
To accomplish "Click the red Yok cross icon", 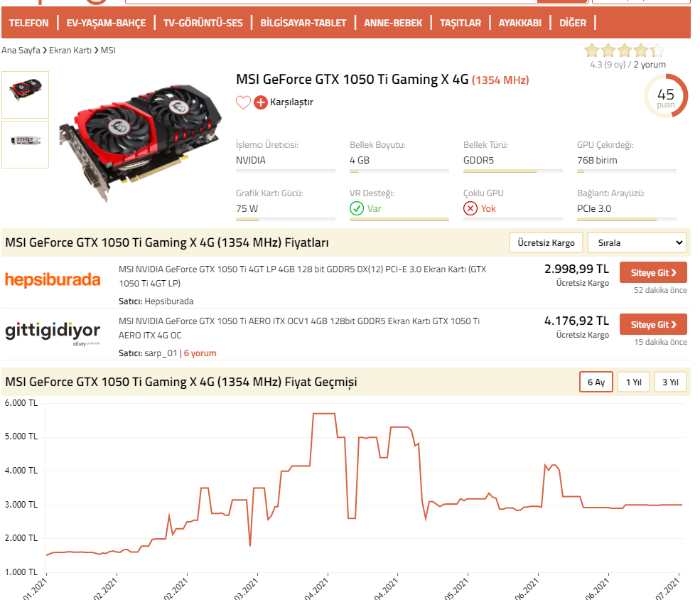I will click(470, 208).
